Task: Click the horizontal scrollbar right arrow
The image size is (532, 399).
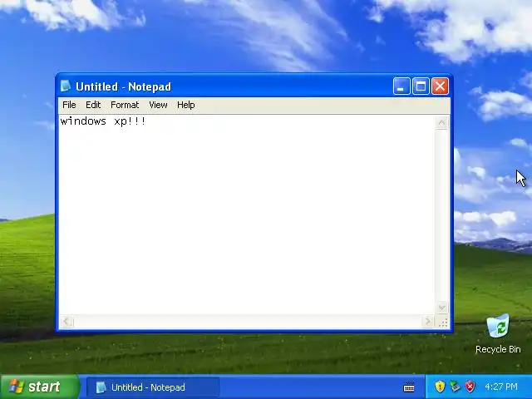Action: (x=428, y=322)
